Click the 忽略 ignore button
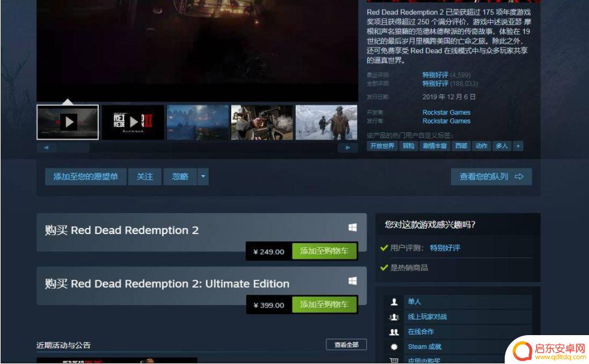 (180, 176)
